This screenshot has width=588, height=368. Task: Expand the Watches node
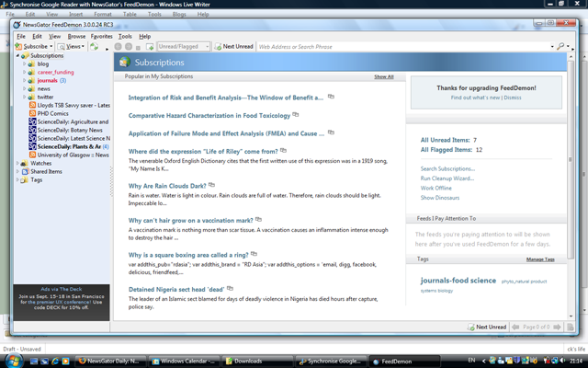pyautogui.click(x=17, y=163)
